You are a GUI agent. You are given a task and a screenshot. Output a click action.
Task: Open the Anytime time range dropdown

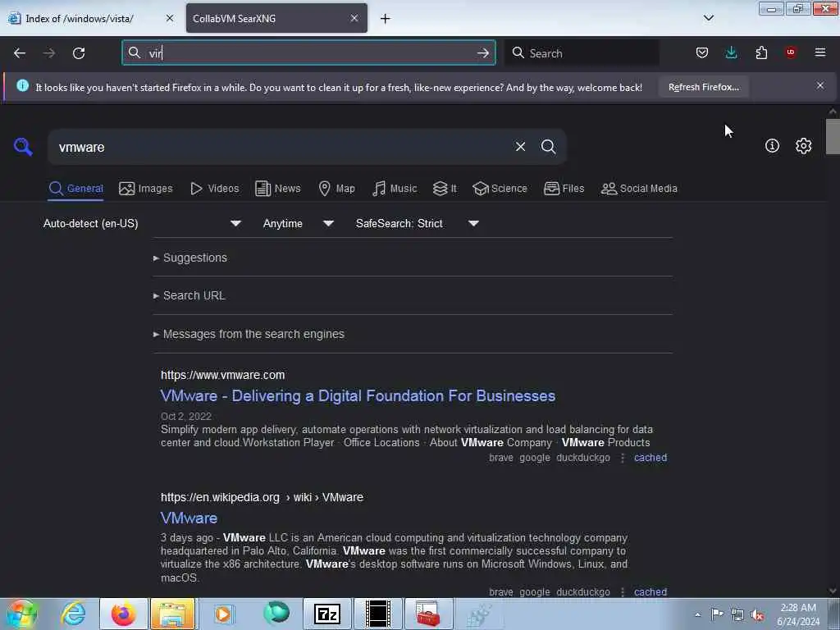click(x=299, y=223)
